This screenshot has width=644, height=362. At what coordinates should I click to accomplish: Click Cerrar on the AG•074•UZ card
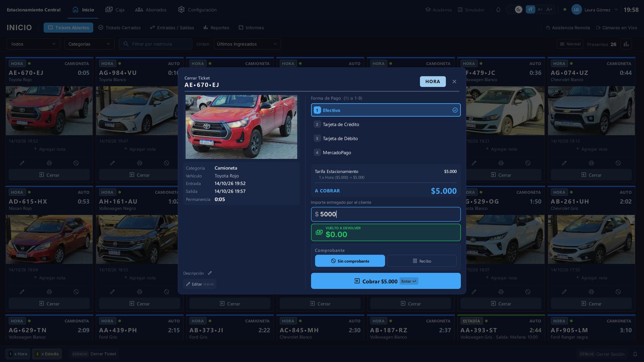[x=591, y=175]
